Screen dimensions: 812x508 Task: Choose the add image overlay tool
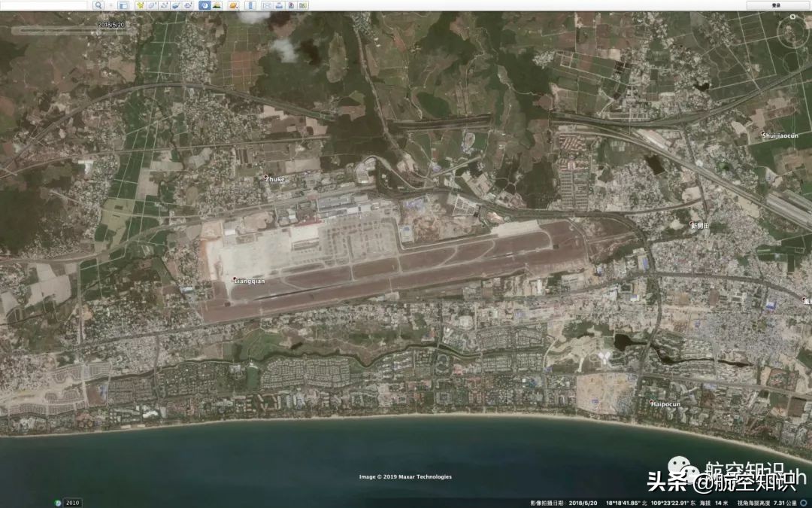(175, 5)
